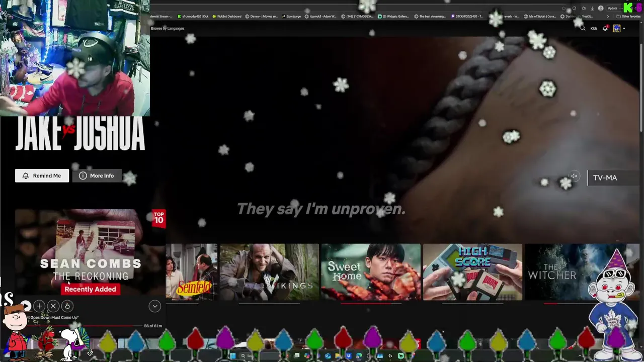
Task: Open Dropbox icon on the taskbar
Action: (x=349, y=356)
